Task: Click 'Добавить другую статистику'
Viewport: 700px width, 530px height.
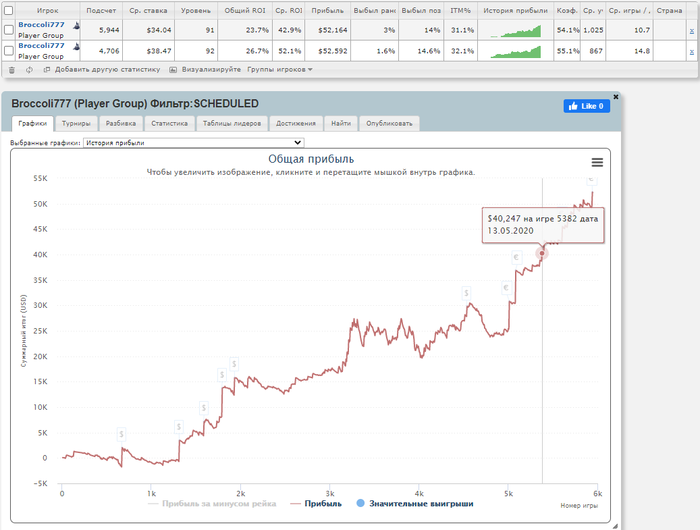Action: [107, 70]
